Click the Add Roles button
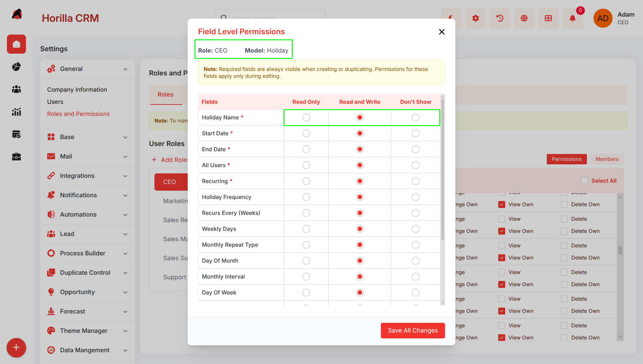643x364 pixels. (170, 160)
